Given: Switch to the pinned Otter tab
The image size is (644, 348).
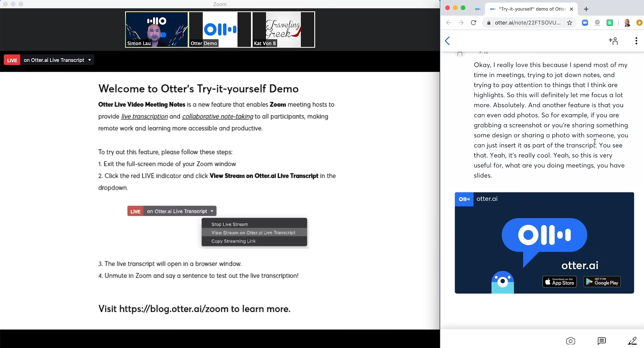Looking at the screenshot, I should pyautogui.click(x=478, y=9).
